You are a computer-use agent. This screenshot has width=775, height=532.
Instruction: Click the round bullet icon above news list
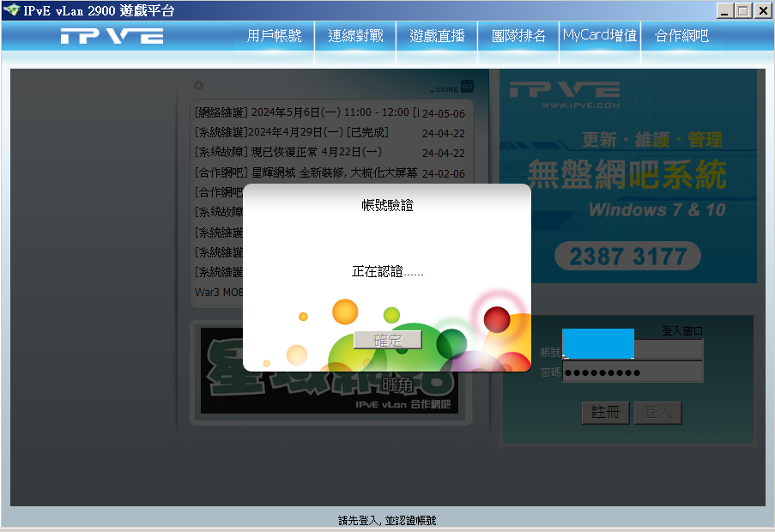[x=199, y=86]
